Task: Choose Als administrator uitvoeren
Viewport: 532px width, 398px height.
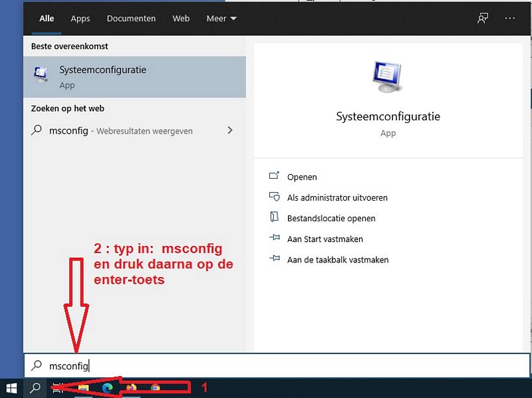Action: tap(337, 197)
